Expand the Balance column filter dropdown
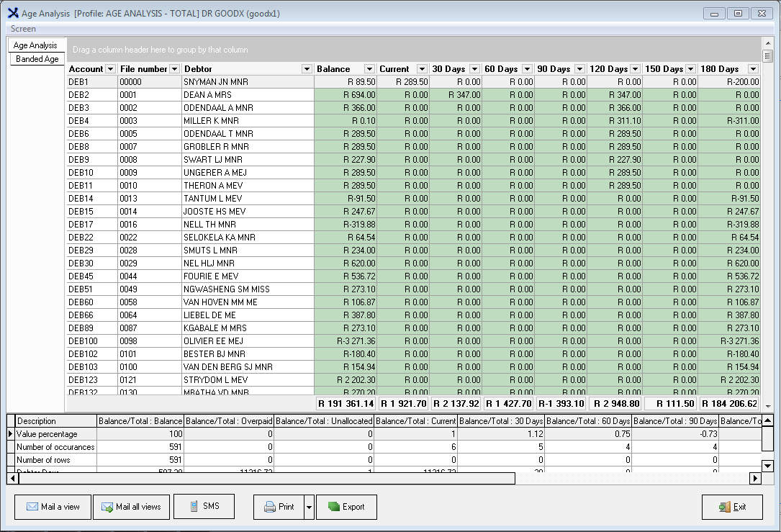Image resolution: width=781 pixels, height=532 pixels. coord(369,69)
